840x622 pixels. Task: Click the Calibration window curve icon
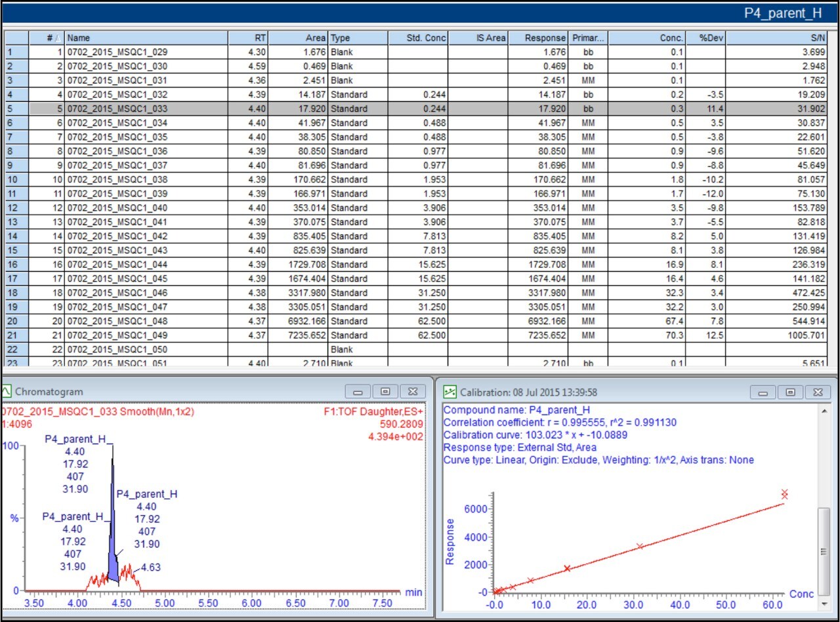coord(449,392)
